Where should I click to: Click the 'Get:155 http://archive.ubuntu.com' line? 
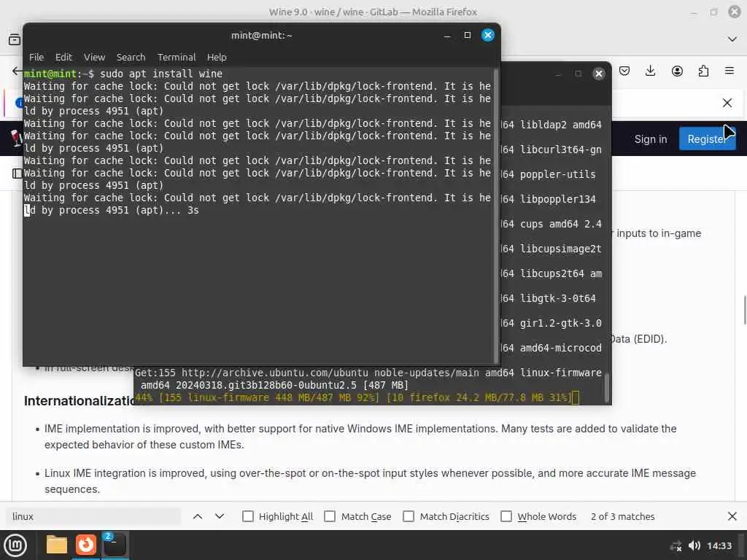(368, 373)
